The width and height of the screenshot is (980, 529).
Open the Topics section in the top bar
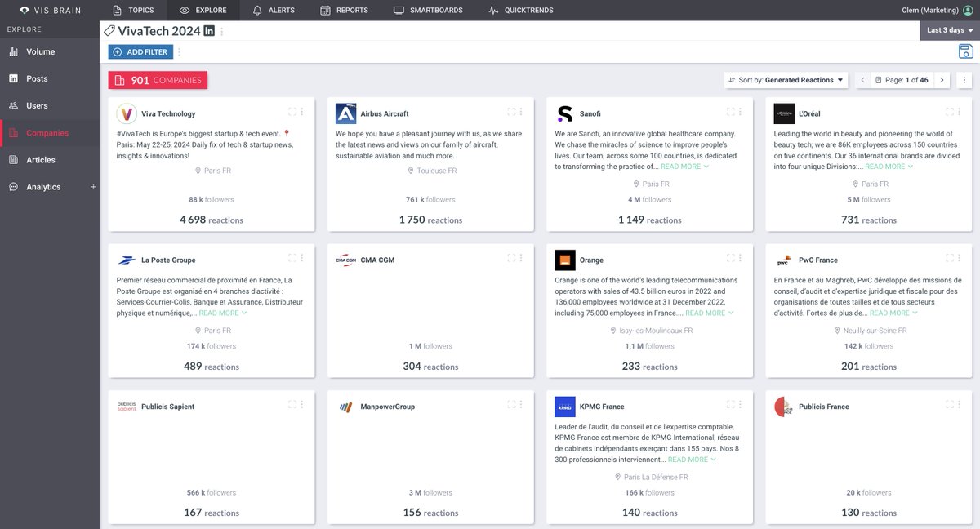(x=134, y=10)
